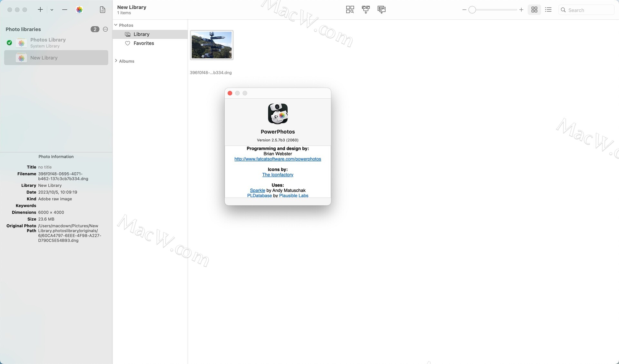Click the Library picture icon in the source list
This screenshot has height=364, width=619.
(128, 34)
